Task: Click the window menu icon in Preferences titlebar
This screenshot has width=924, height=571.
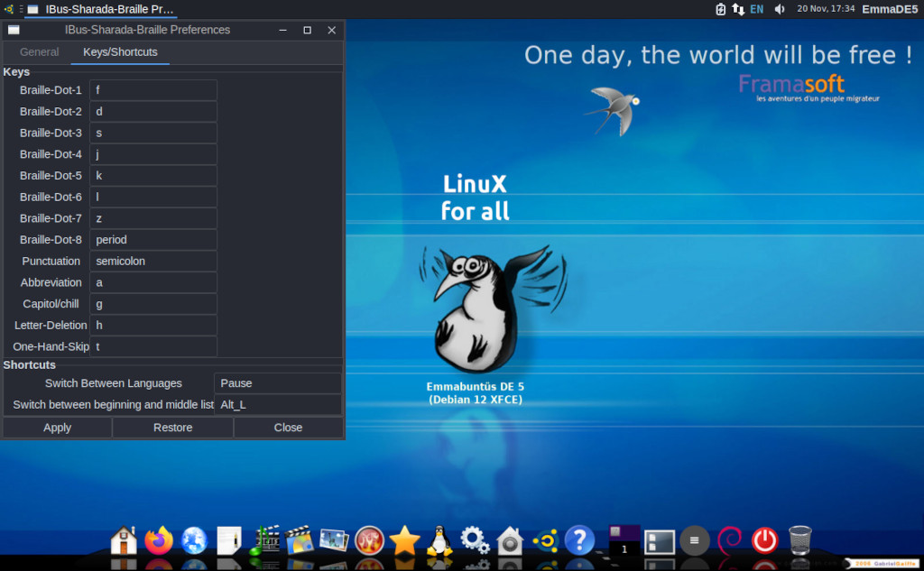Action: (14, 30)
